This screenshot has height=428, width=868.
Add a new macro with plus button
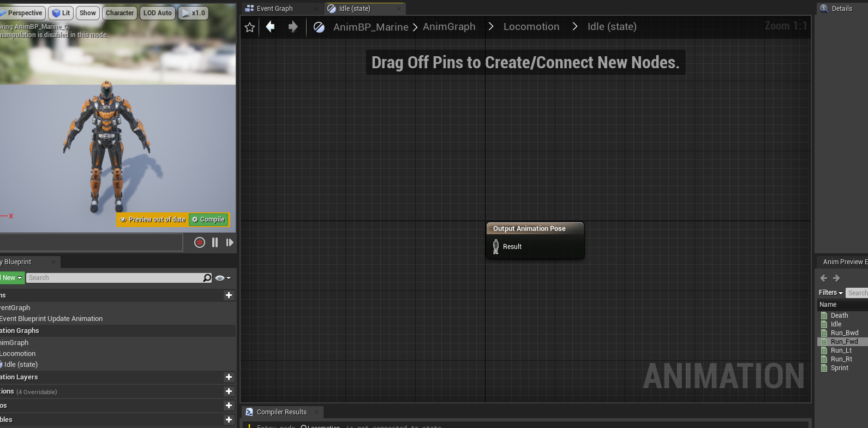click(x=229, y=406)
